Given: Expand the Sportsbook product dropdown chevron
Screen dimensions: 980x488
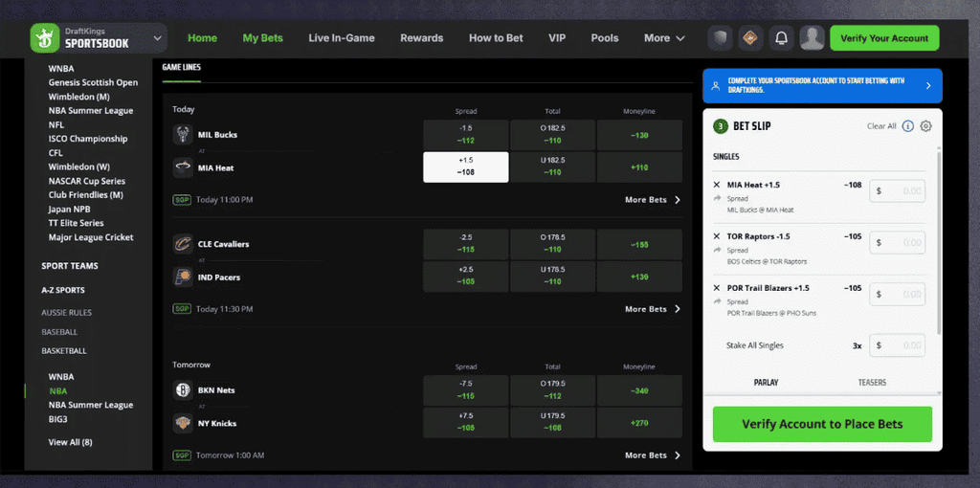Looking at the screenshot, I should pos(157,38).
